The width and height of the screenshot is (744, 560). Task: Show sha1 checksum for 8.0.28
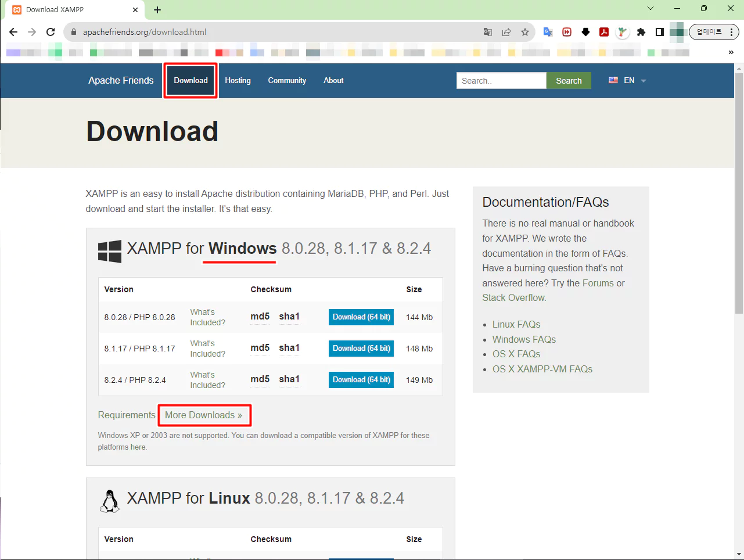289,317
